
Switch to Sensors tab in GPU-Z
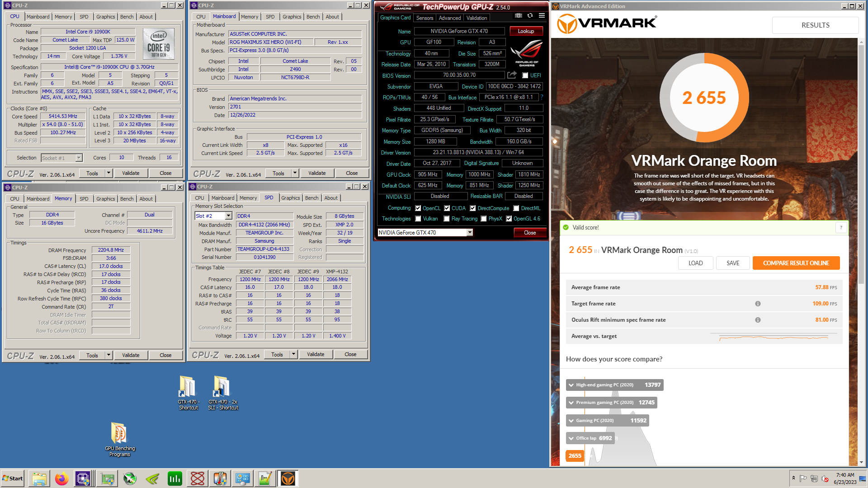425,18
